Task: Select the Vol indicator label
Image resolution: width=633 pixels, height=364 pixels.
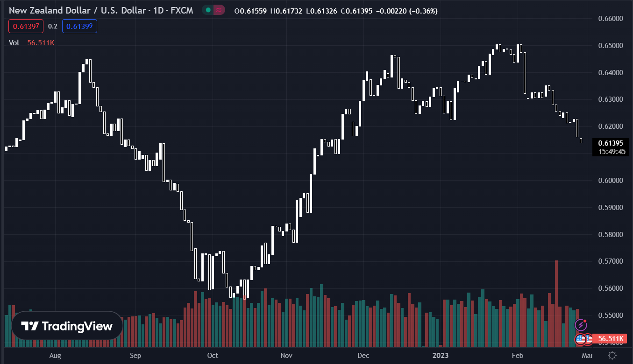Action: coord(14,42)
